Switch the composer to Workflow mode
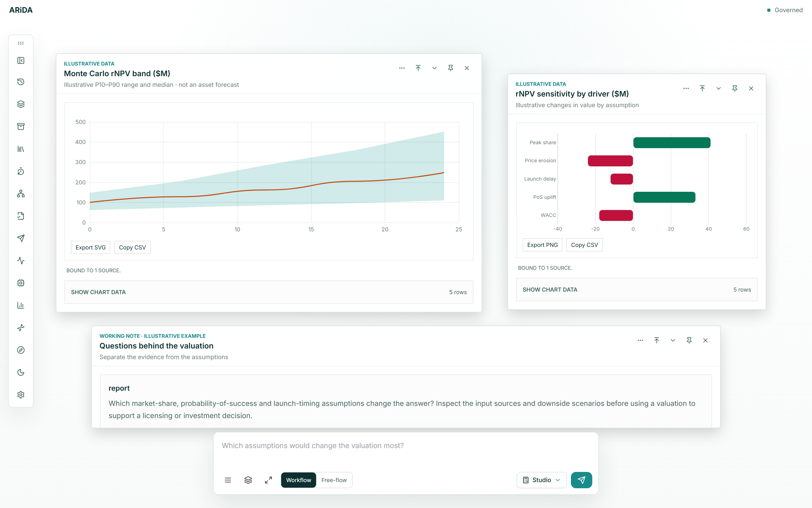 click(299, 480)
